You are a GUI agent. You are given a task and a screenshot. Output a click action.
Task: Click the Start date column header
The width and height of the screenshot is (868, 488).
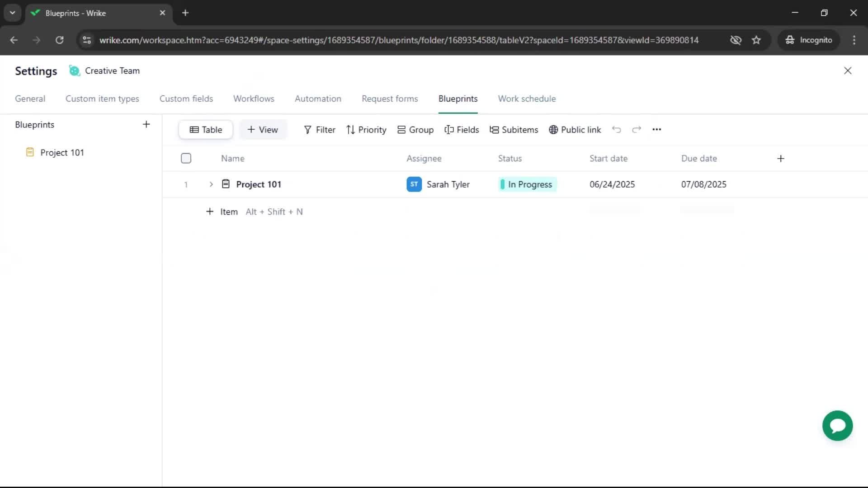coord(609,159)
